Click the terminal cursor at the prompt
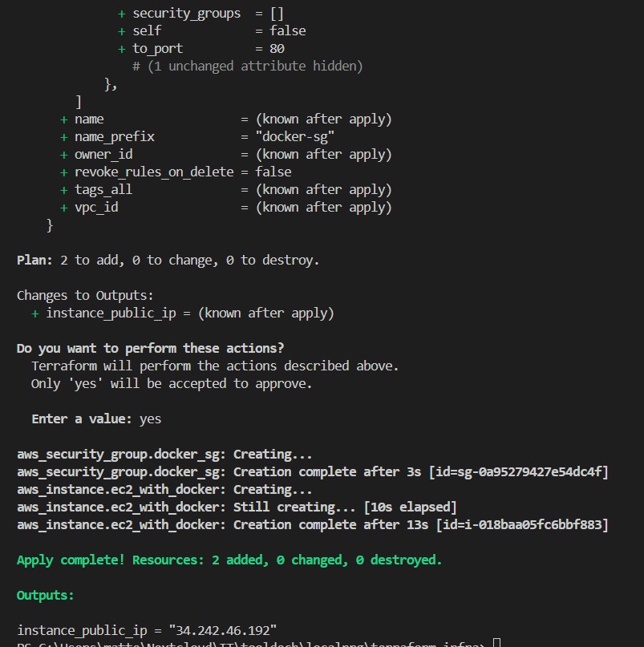Viewport: 644px width, 647px height. tap(497, 643)
